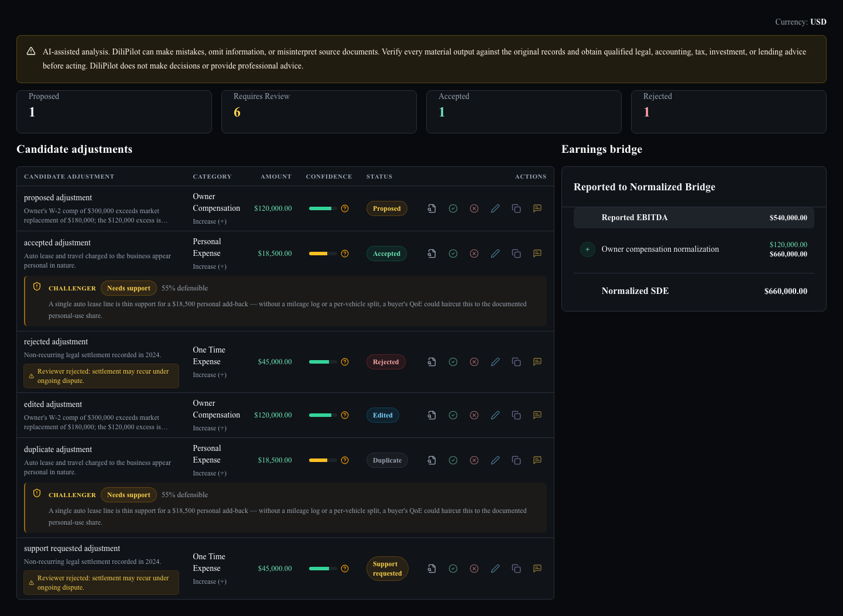Viewport: 843px width, 616px height.
Task: Edit the support requested adjustment
Action: tap(495, 569)
